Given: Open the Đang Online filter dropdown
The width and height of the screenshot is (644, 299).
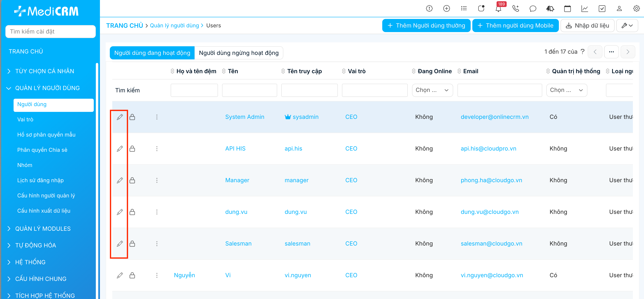Looking at the screenshot, I should point(432,90).
